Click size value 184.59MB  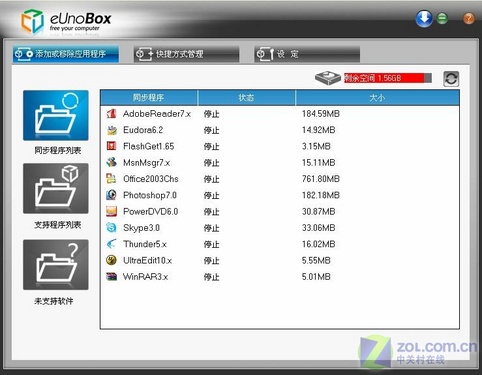321,114
